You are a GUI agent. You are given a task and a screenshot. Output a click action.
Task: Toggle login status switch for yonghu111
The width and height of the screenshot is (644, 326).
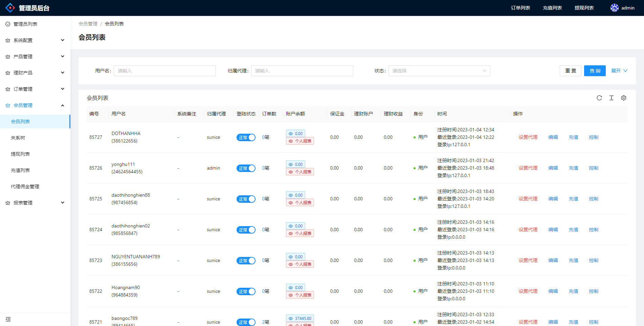246,168
